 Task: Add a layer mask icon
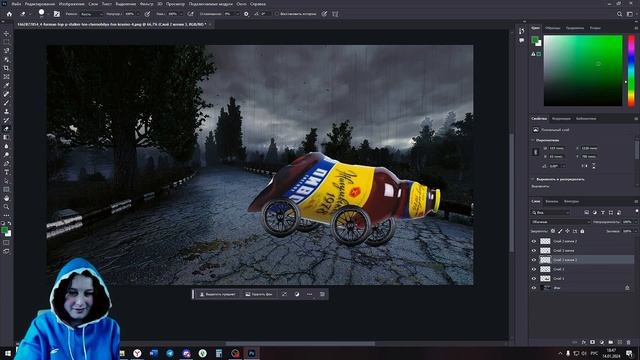(x=592, y=342)
